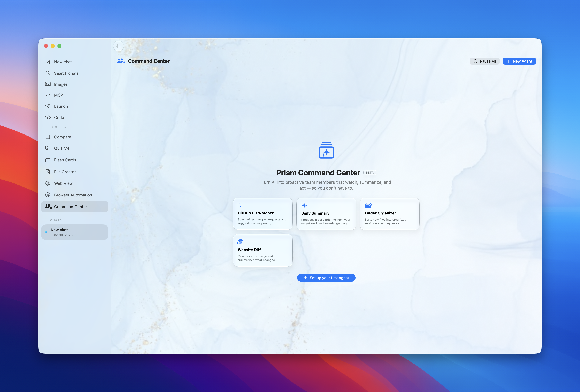Collapse the TOOLS section chevron
Viewport: 580px width, 392px height.
tap(65, 127)
